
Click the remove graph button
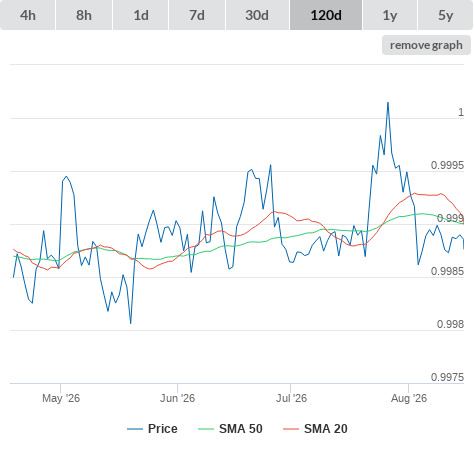click(426, 45)
